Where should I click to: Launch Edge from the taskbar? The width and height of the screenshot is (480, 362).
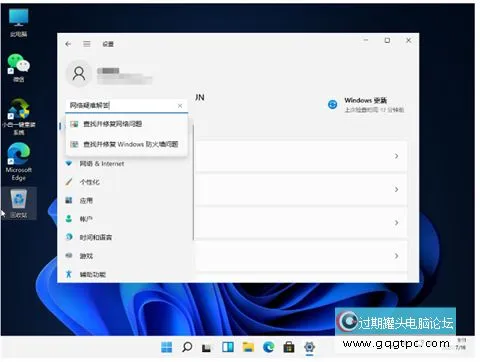[269, 347]
